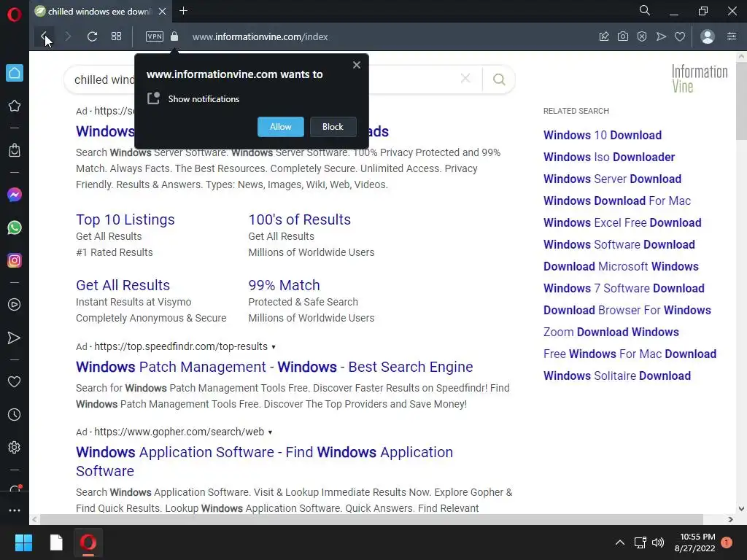Open WhatsApp in the sidebar

pos(15,227)
